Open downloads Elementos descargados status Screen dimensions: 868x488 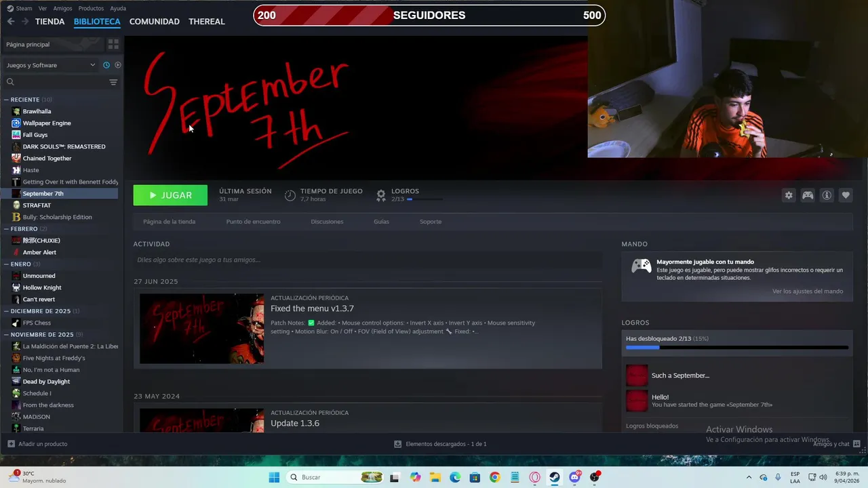coord(441,444)
